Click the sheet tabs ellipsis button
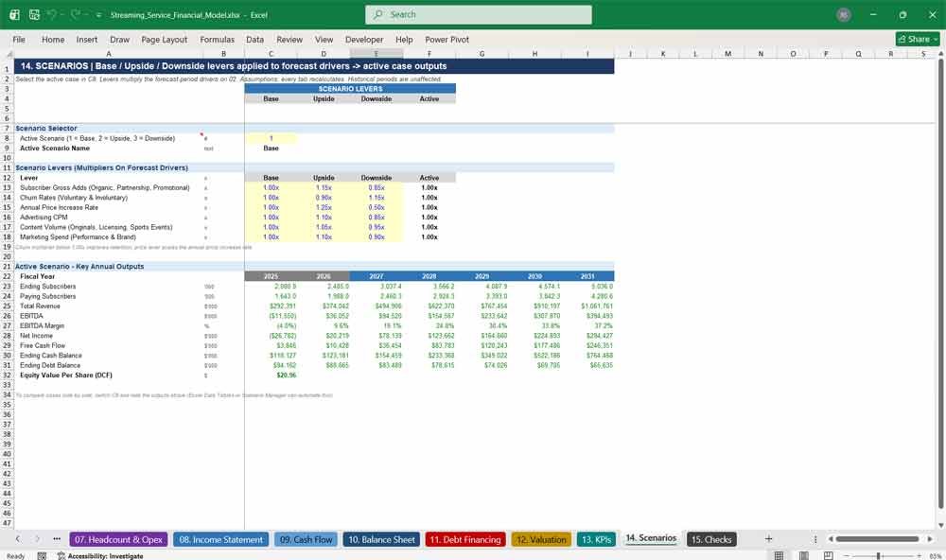This screenshot has width=946, height=560. (57, 539)
